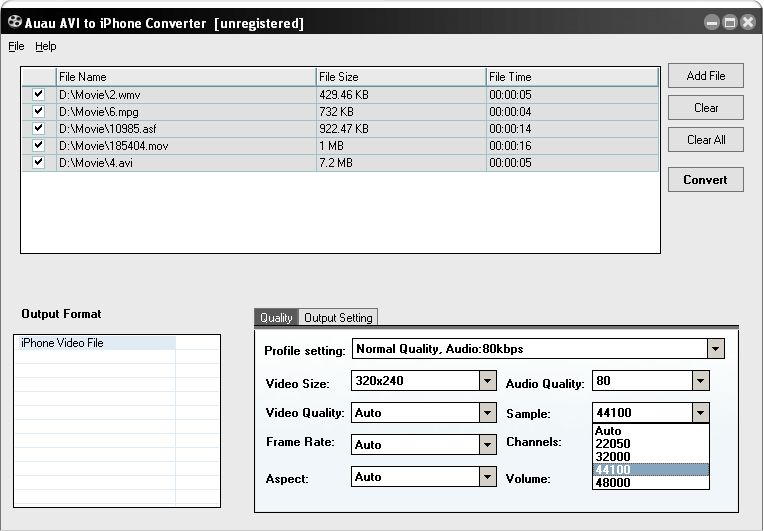The height and width of the screenshot is (531, 764).
Task: Open the File menu
Action: click(16, 46)
